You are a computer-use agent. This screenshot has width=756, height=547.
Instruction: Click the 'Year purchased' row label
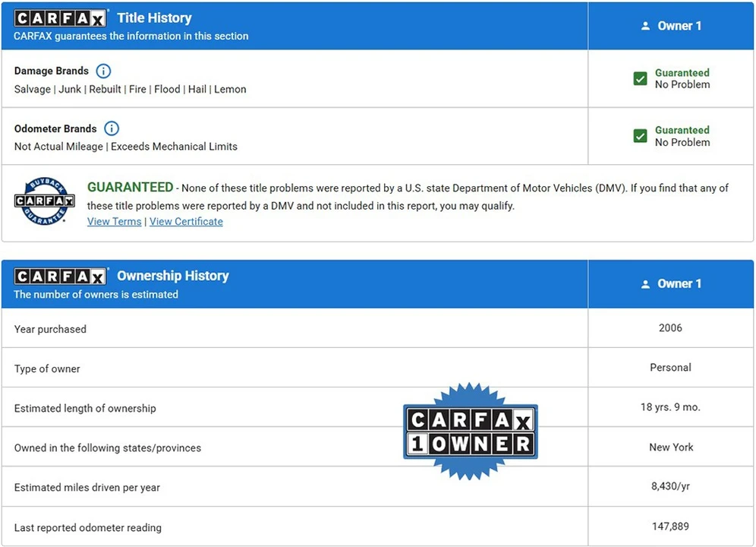(50, 329)
